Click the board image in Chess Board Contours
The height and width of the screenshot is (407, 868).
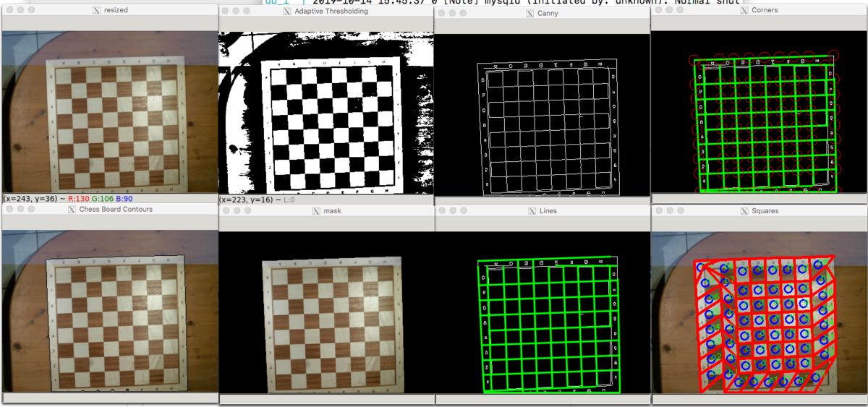point(109,312)
